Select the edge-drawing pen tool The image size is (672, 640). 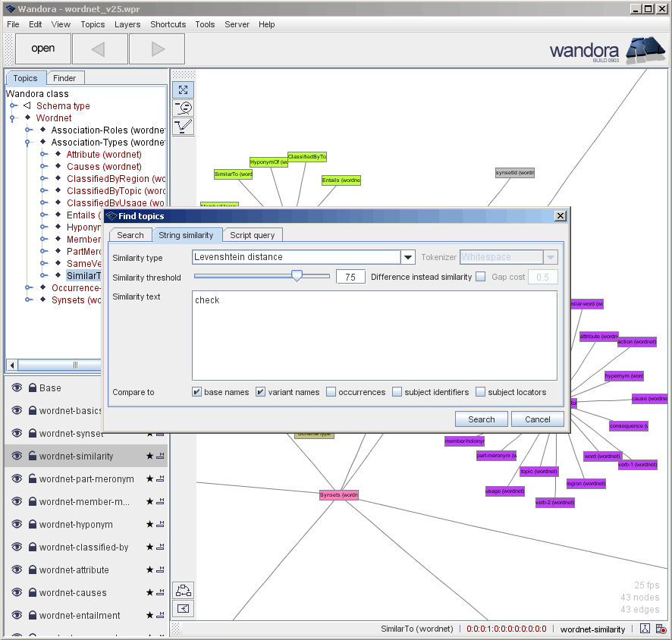pos(183,126)
